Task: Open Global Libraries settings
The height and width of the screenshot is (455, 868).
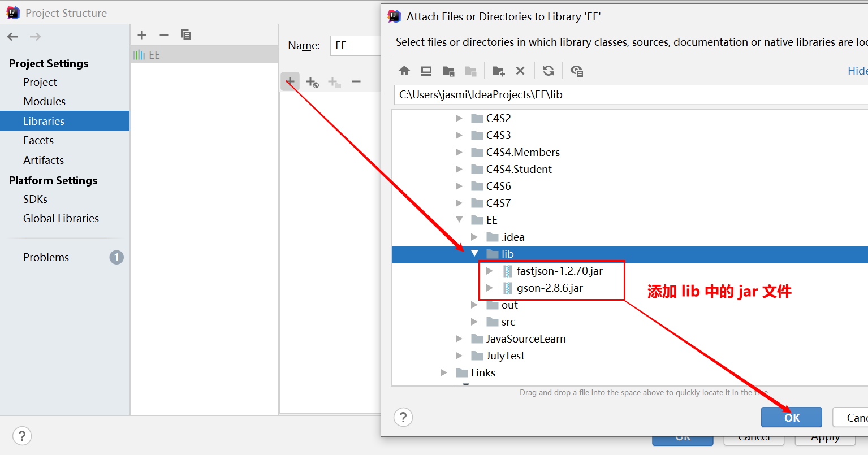Action: pyautogui.click(x=61, y=219)
